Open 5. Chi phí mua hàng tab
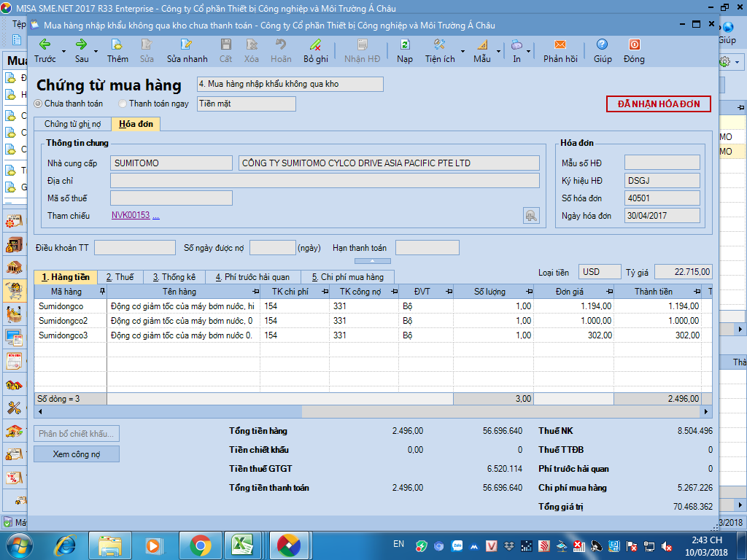 pyautogui.click(x=348, y=277)
